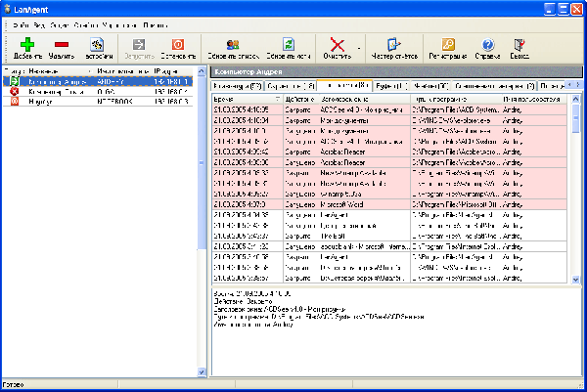Viewport: 587px width, 392px height.
Task: Click the Выход (Exit) toolbar icon
Action: (x=519, y=45)
